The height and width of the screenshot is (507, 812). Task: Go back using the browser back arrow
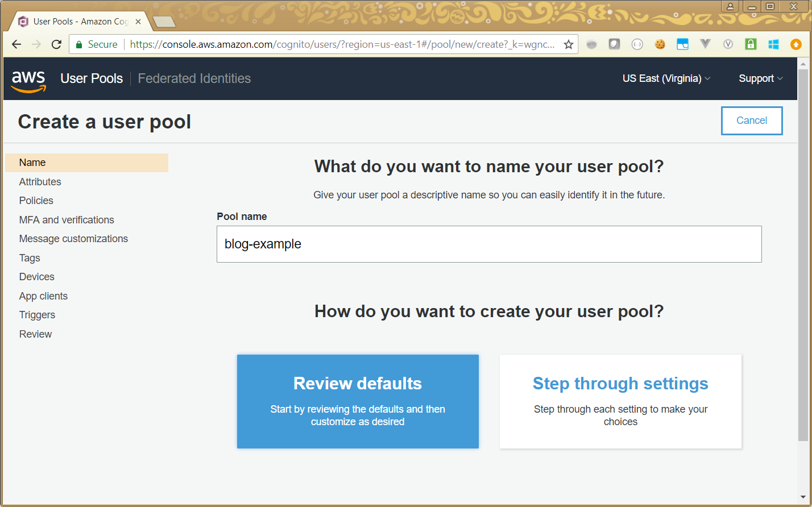(16, 44)
